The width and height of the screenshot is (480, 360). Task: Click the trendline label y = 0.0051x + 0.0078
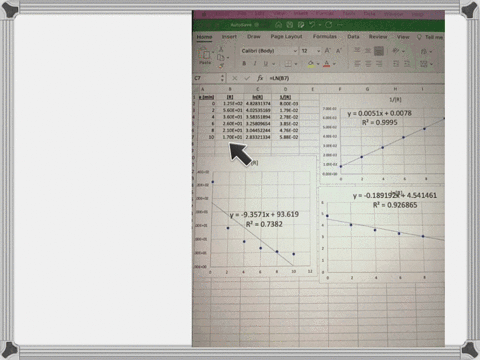(379, 113)
